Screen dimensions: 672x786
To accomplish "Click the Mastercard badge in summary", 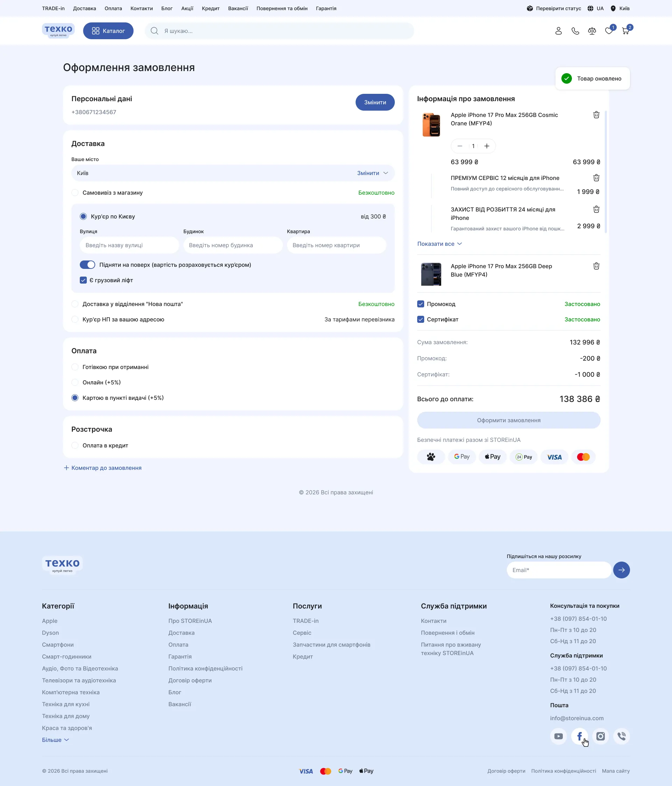I will click(583, 457).
